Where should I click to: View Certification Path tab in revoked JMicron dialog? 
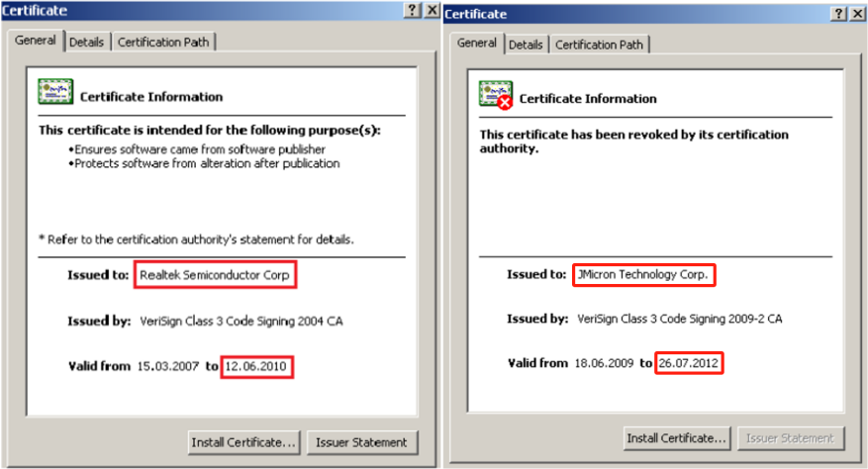[599, 45]
